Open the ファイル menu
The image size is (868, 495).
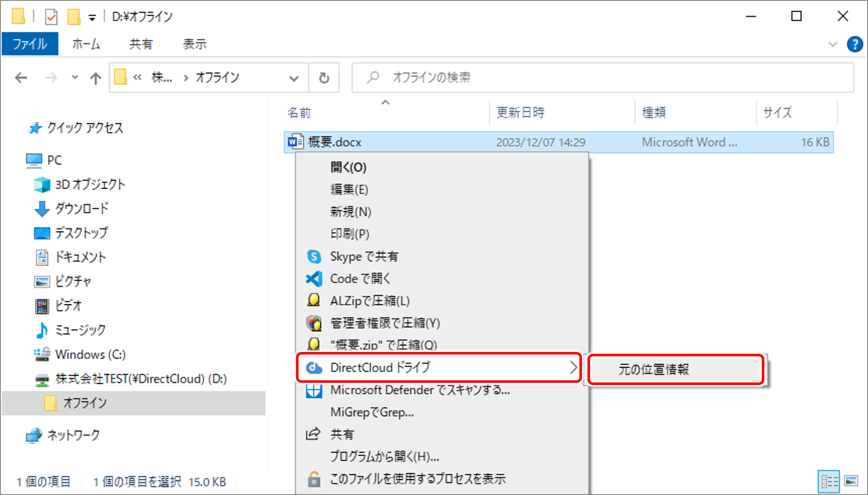point(30,44)
